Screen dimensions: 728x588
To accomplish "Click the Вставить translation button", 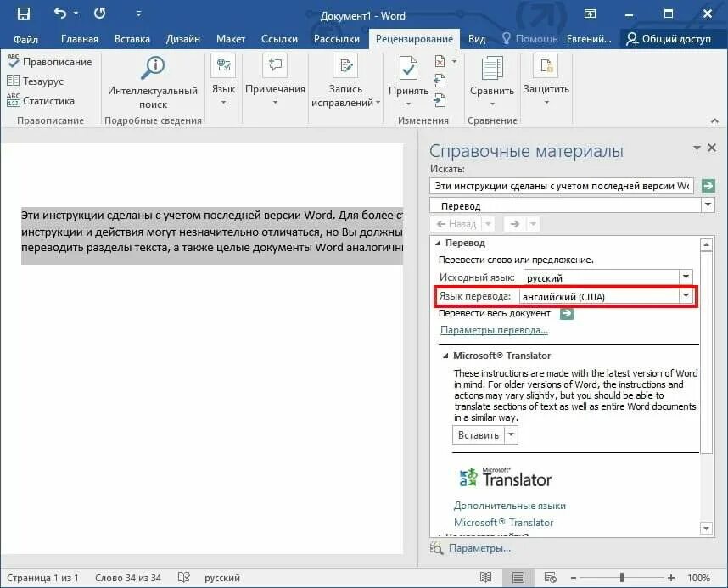I will tap(479, 434).
